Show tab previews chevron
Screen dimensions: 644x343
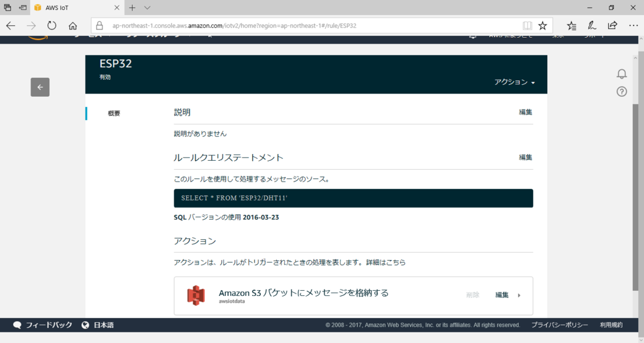(147, 8)
